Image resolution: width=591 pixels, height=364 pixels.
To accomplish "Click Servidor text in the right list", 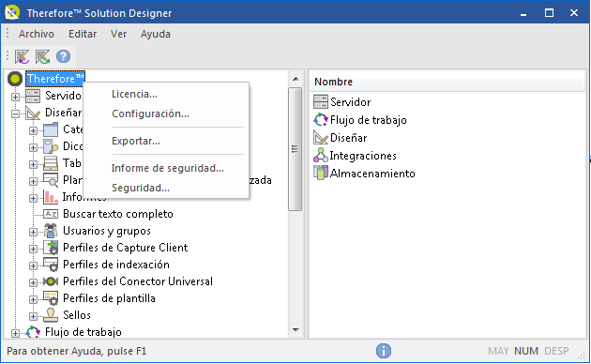I will [x=351, y=102].
